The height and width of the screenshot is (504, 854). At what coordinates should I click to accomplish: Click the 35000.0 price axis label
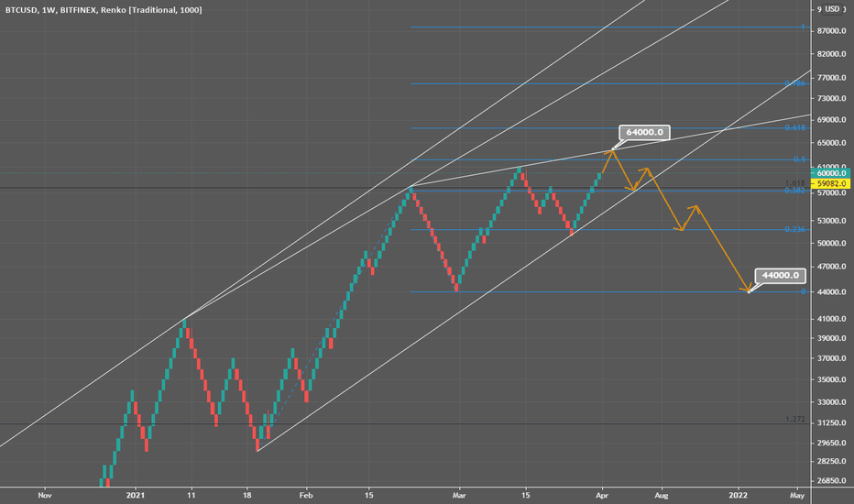pyautogui.click(x=832, y=379)
